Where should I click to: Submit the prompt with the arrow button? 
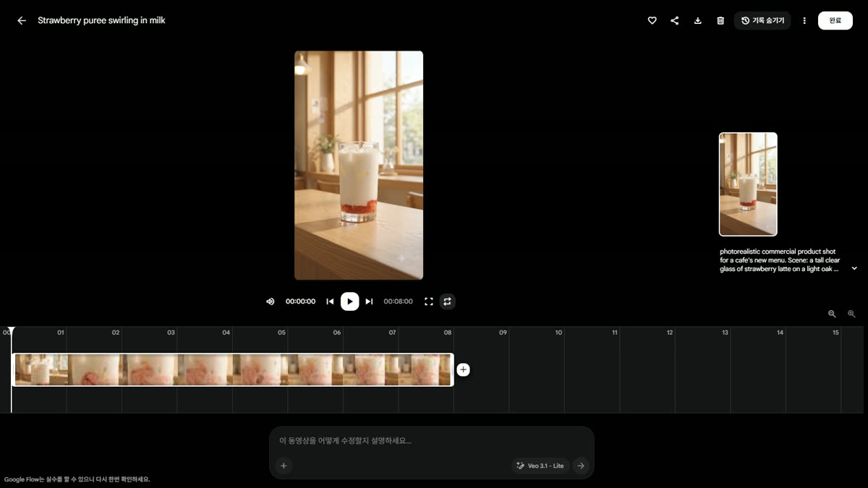(581, 466)
